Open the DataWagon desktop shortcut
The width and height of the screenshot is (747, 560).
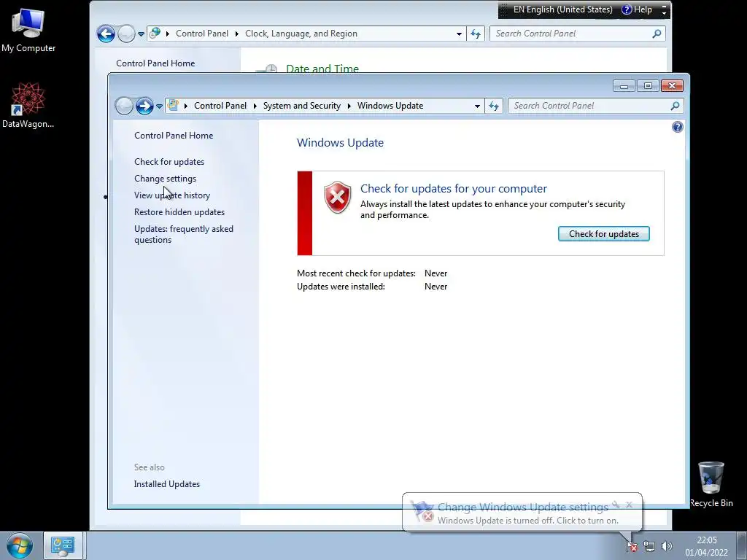tap(28, 105)
